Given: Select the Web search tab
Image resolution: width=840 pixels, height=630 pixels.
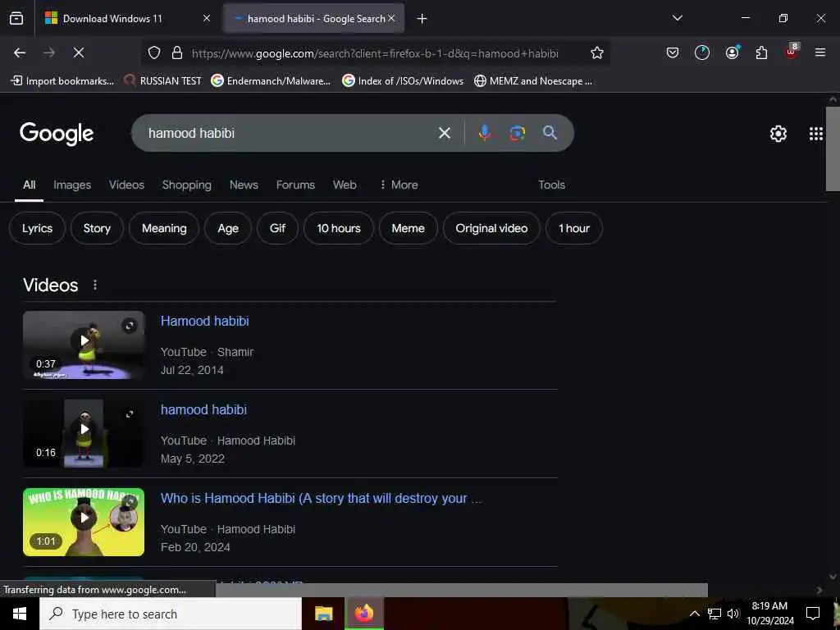Looking at the screenshot, I should [345, 185].
